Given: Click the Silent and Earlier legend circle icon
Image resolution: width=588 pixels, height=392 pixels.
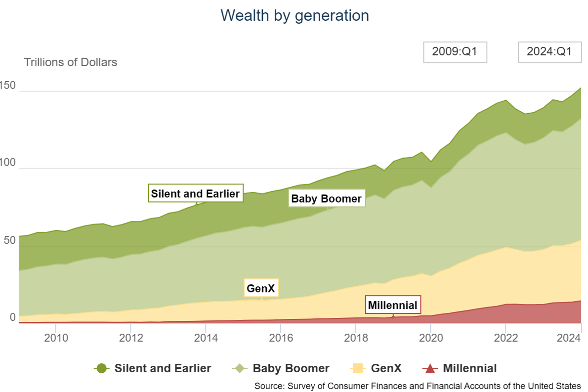Looking at the screenshot, I should point(102,368).
